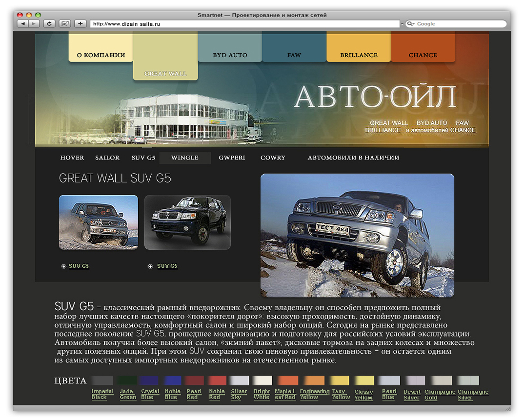Image resolution: width=524 pixels, height=420 pixels.
Task: Click the Jade Green text link
Action: pyautogui.click(x=128, y=394)
